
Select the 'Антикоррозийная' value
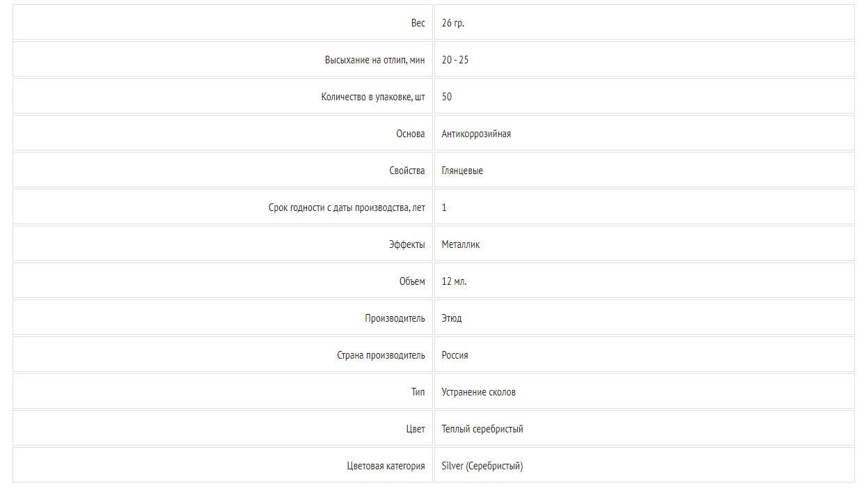point(476,134)
